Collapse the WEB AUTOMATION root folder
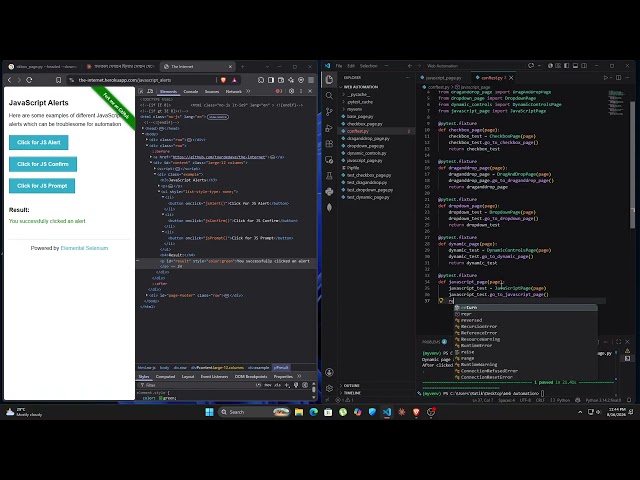 click(x=360, y=87)
